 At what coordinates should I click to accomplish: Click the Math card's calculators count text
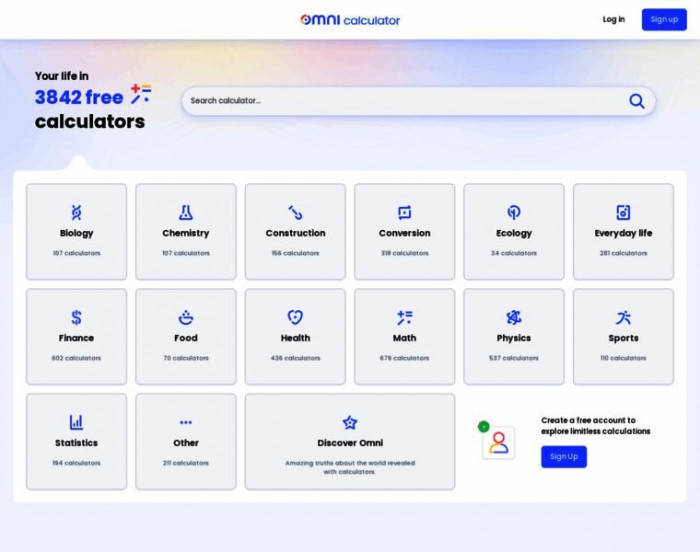point(404,358)
